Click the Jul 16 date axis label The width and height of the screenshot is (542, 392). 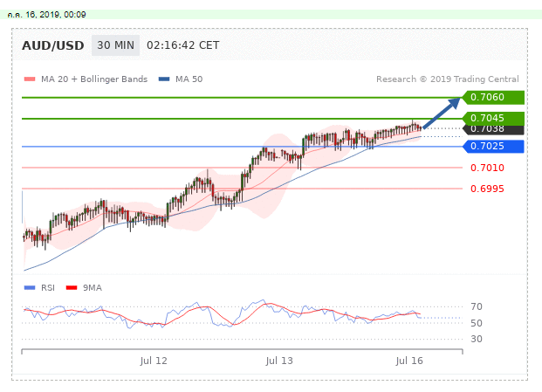click(409, 361)
